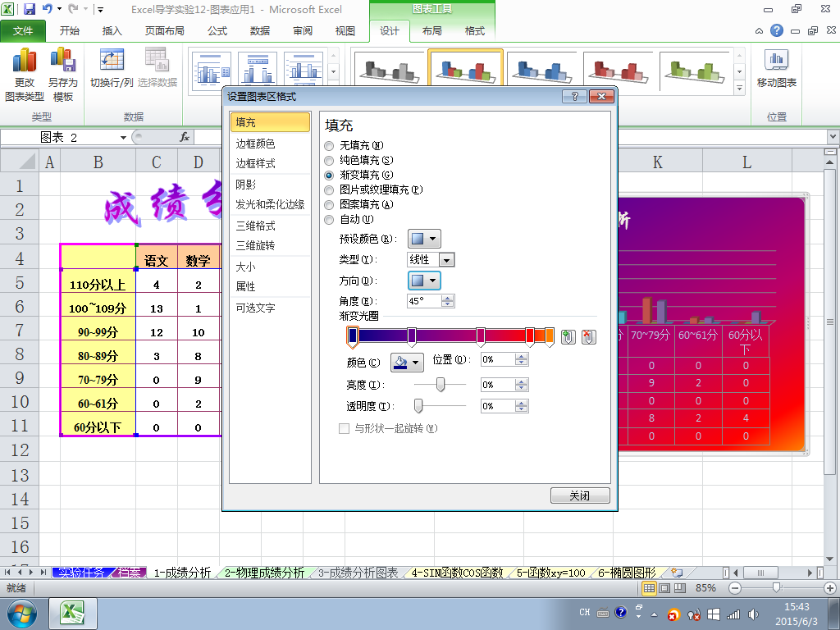Select the orange gradient stop marker
The width and height of the screenshot is (840, 630).
pyautogui.click(x=549, y=337)
